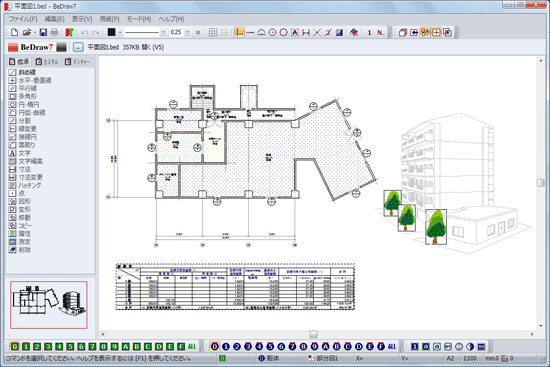
Task: Click the drawing overview thumbnail
Action: pos(49,305)
